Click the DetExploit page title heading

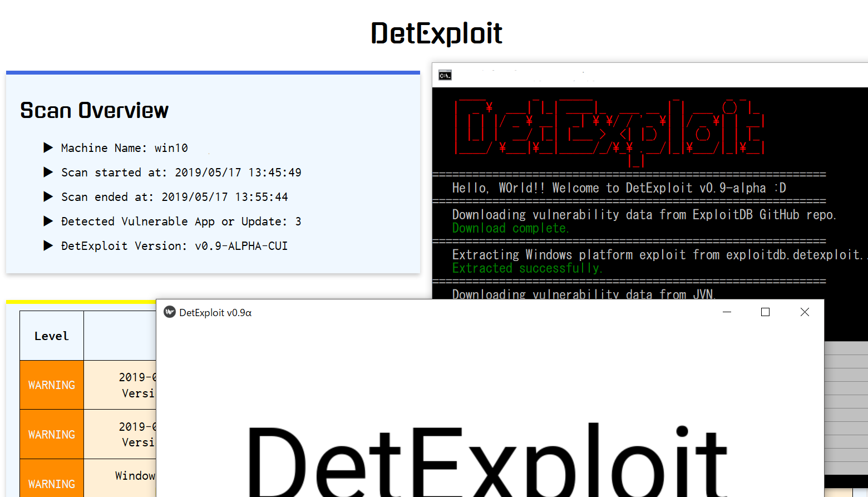[436, 33]
